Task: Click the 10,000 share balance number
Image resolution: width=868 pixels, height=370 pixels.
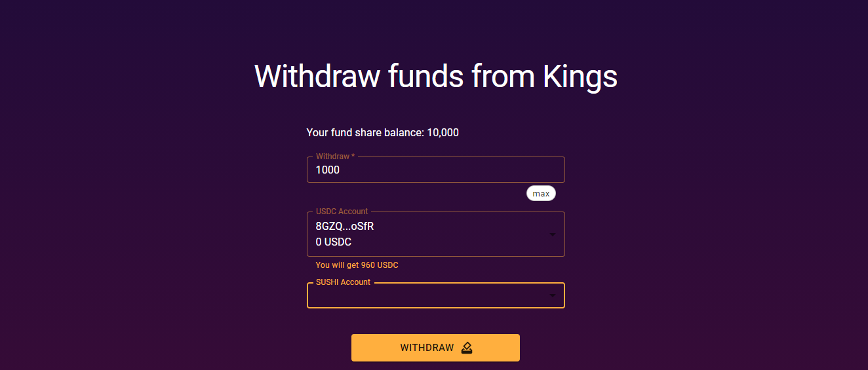Action: tap(443, 133)
